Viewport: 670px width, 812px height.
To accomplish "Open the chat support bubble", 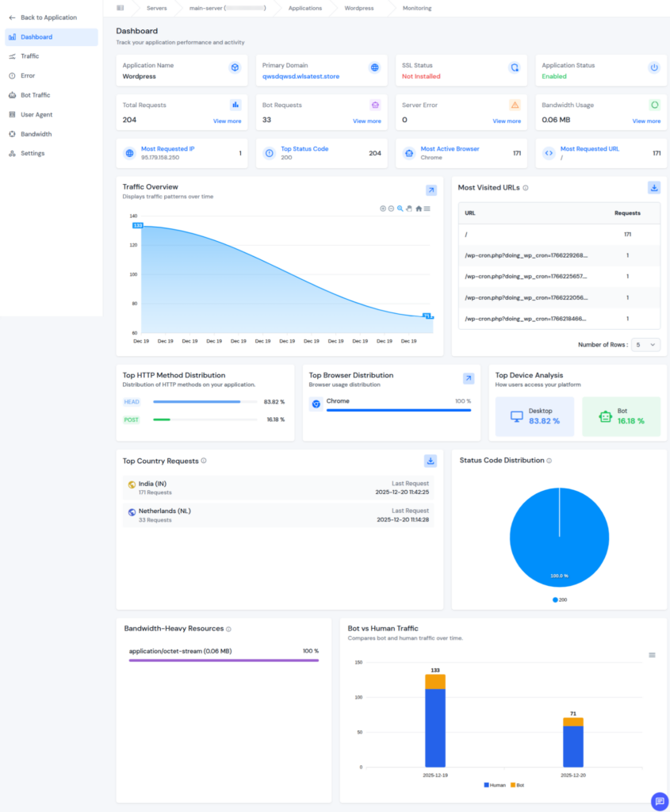I will point(658,801).
